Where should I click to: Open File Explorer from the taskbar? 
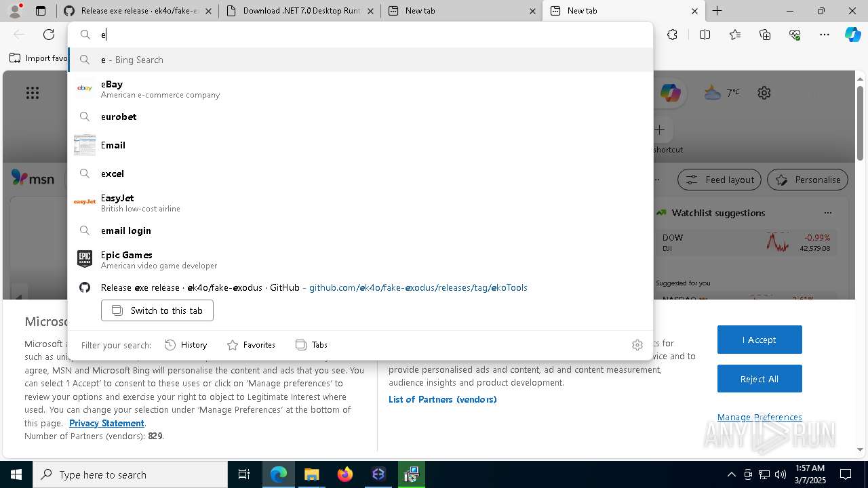coord(312,474)
